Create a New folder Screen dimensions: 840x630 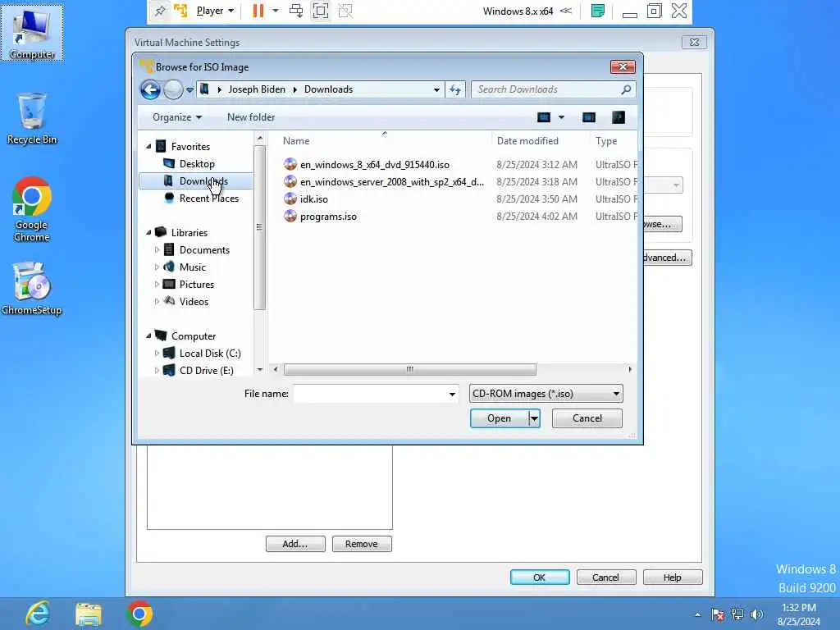[251, 117]
